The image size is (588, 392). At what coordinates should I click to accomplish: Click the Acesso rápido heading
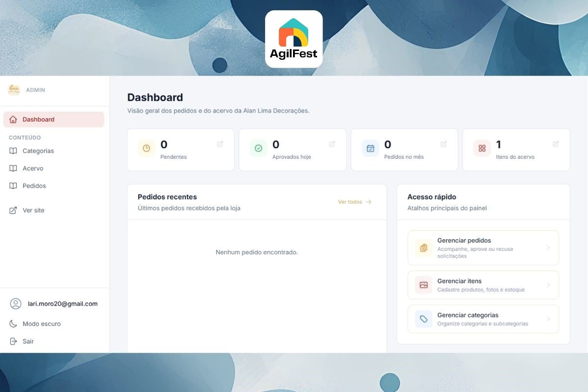(432, 197)
